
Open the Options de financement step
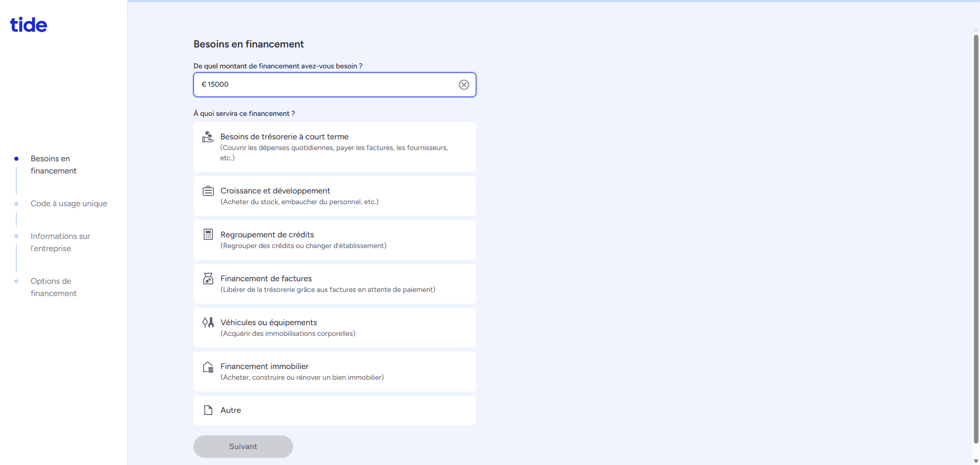click(x=53, y=287)
